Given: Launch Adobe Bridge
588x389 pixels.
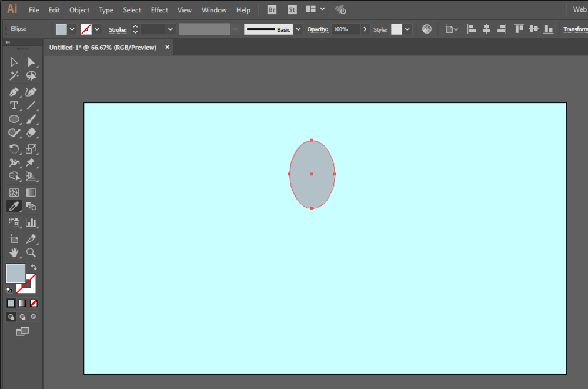Looking at the screenshot, I should [x=272, y=10].
